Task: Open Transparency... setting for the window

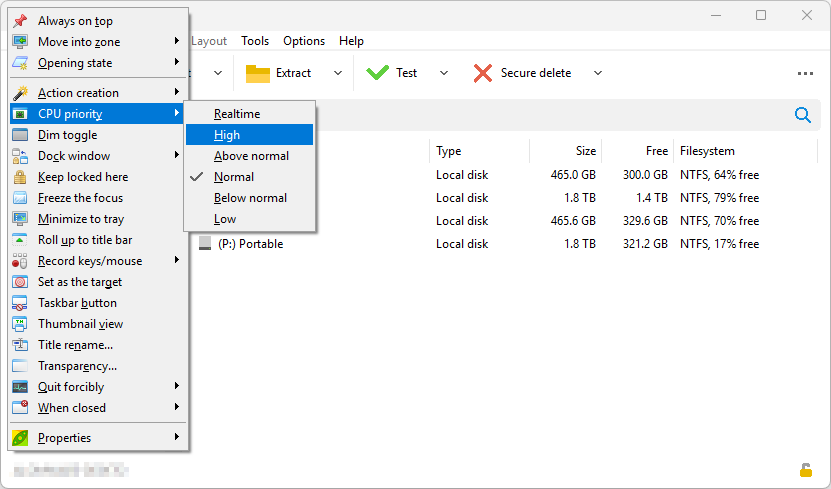Action: tap(77, 366)
